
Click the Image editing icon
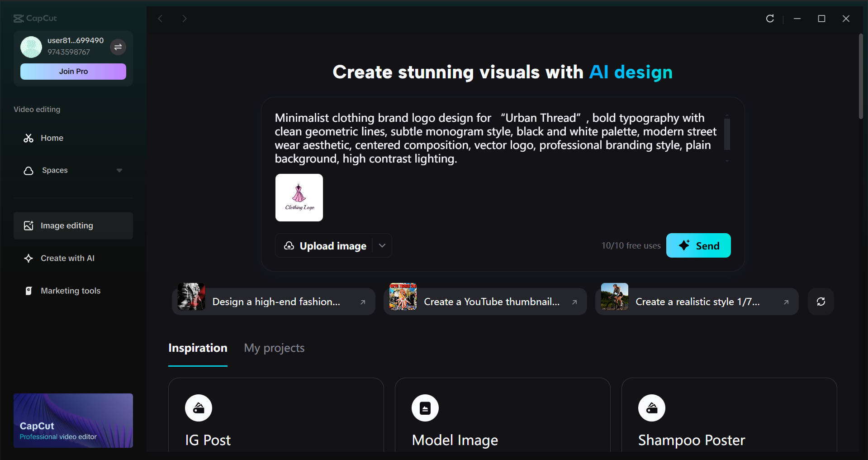[x=28, y=225]
